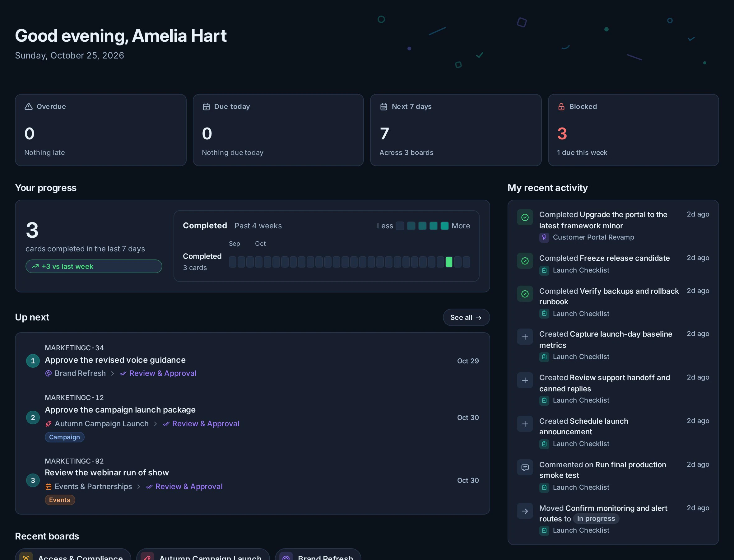Click the Next 7 days calendar icon
The image size is (734, 560).
tap(384, 107)
